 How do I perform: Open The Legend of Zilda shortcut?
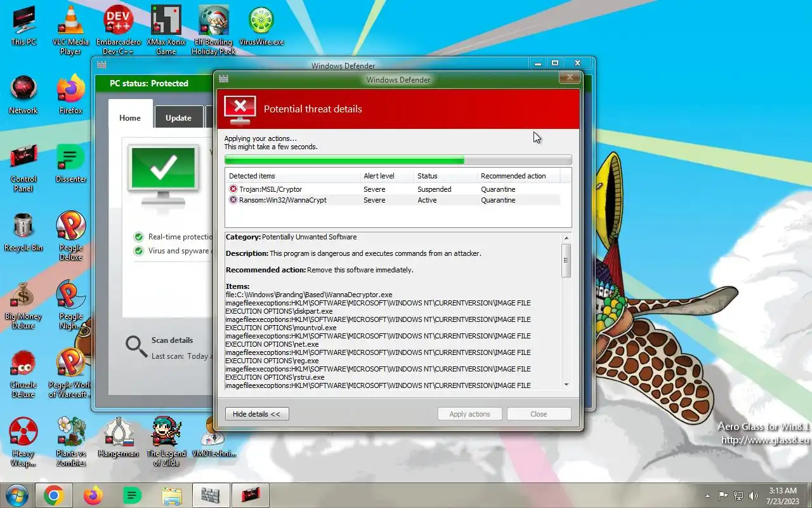[x=166, y=442]
